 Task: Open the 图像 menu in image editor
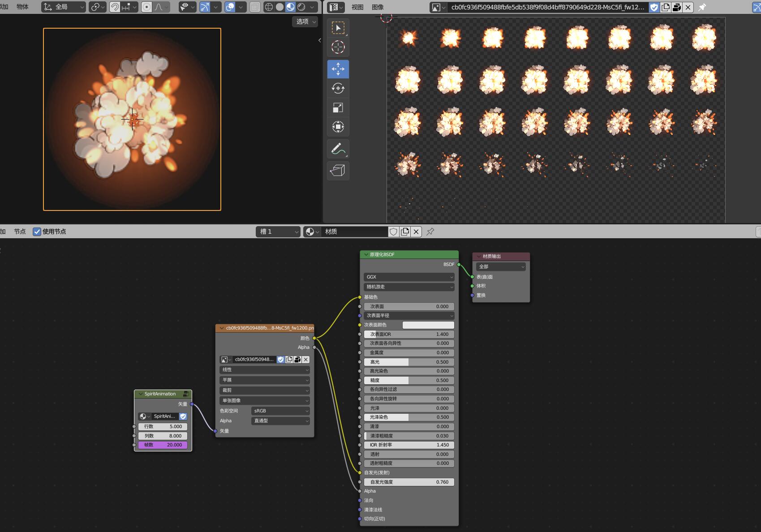coord(378,7)
